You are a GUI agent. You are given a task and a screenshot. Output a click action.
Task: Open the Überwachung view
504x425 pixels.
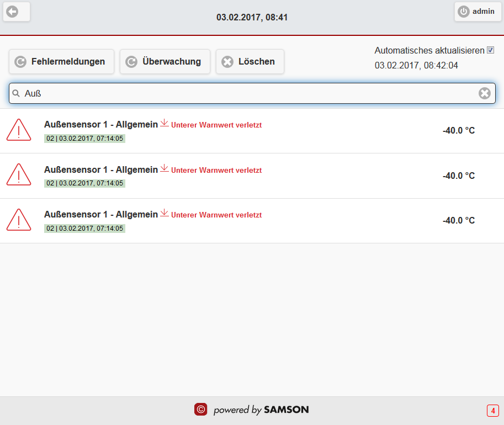165,62
